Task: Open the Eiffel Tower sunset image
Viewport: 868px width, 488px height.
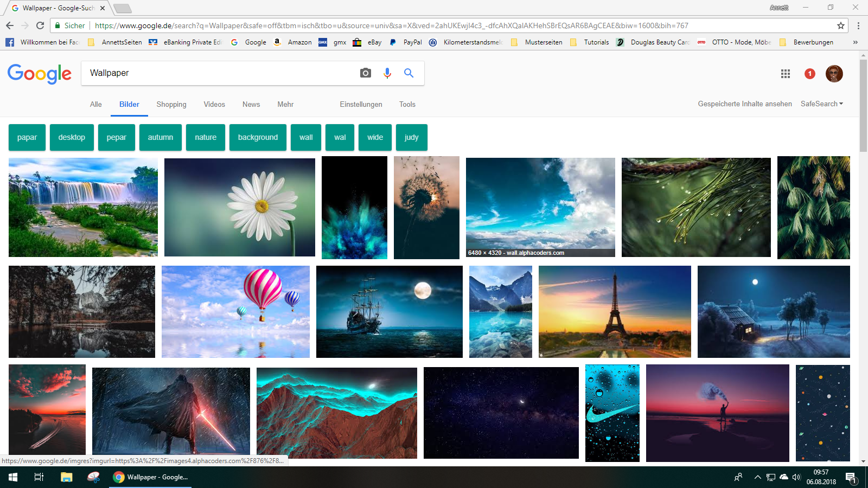Action: (615, 312)
